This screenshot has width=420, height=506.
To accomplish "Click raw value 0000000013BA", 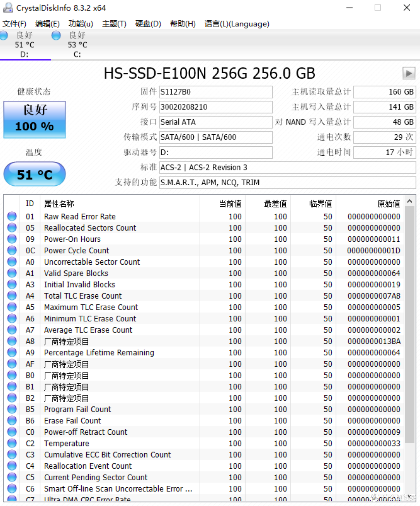I will 374,341.
